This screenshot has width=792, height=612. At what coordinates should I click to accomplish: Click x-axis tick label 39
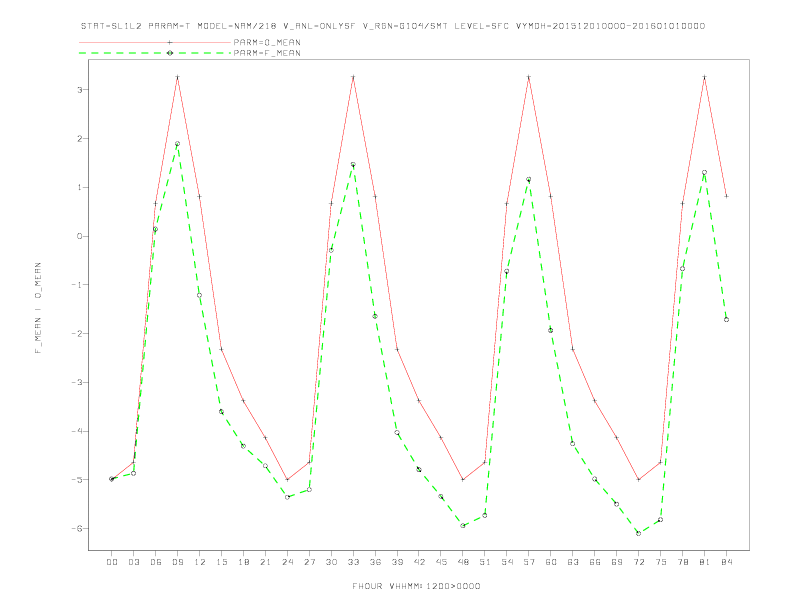click(x=397, y=562)
